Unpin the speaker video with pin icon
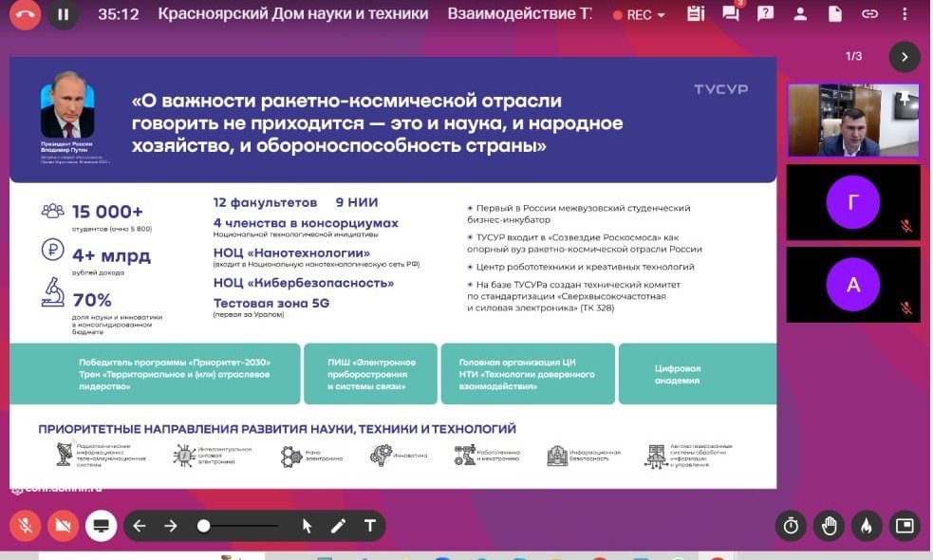Viewport: 933px width, 560px height. coord(905,98)
